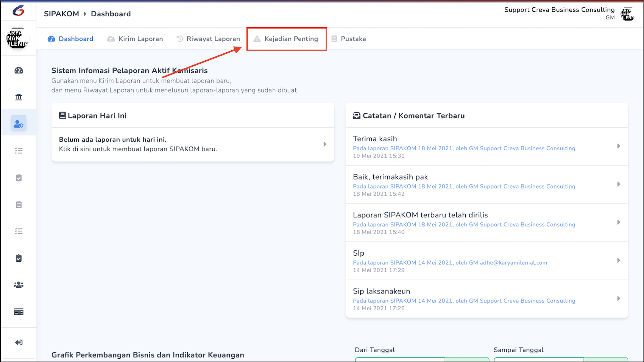
Task: Open the speedometer dashboard sidebar icon
Action: click(19, 70)
